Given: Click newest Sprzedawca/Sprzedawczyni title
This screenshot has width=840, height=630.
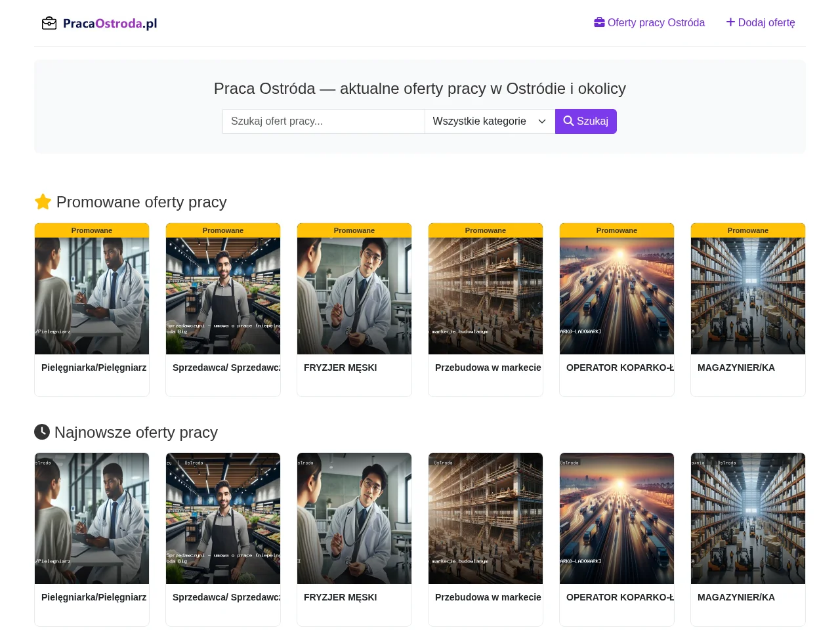Looking at the screenshot, I should click(226, 597).
